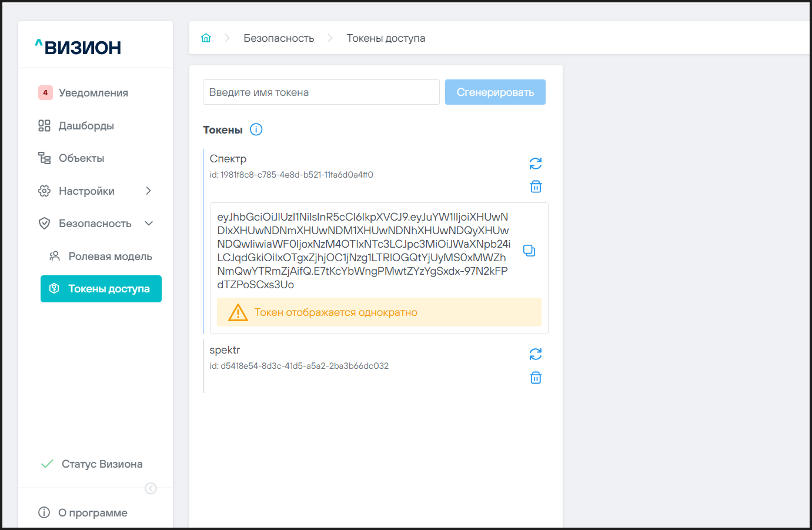Click the Спектр token name
This screenshot has width=812, height=530.
click(x=228, y=159)
